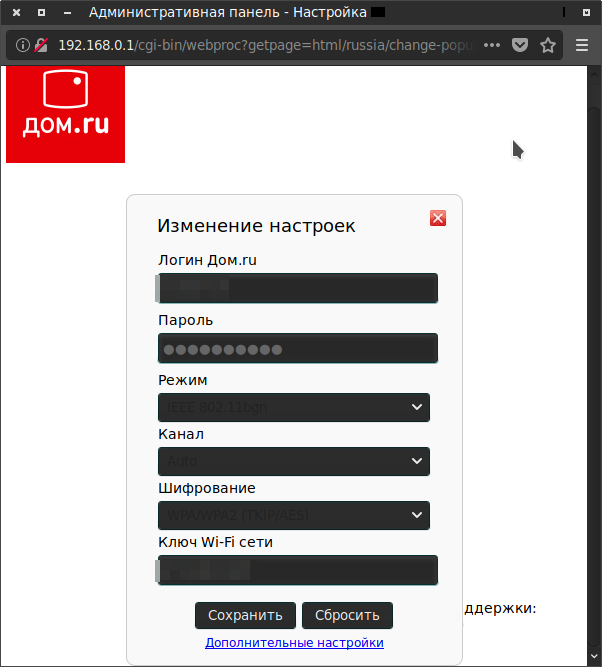This screenshot has height=667, width=602.
Task: Select the Ключ Wi-Fi сети field
Action: [298, 570]
